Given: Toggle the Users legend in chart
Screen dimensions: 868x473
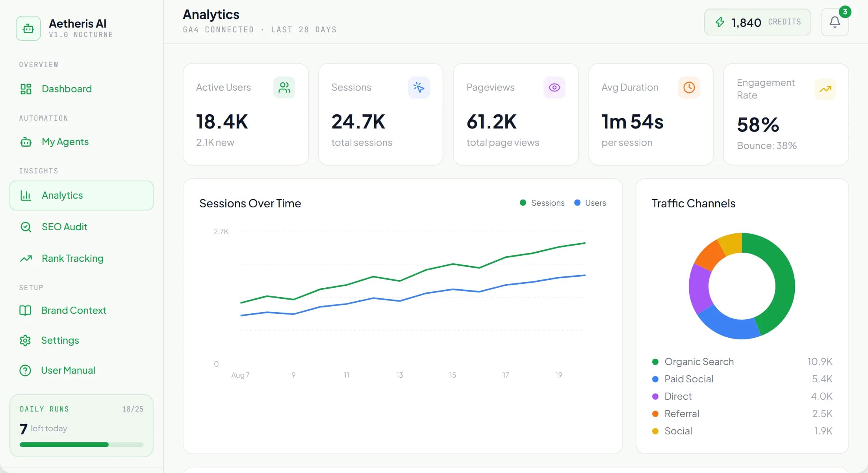Looking at the screenshot, I should (590, 203).
